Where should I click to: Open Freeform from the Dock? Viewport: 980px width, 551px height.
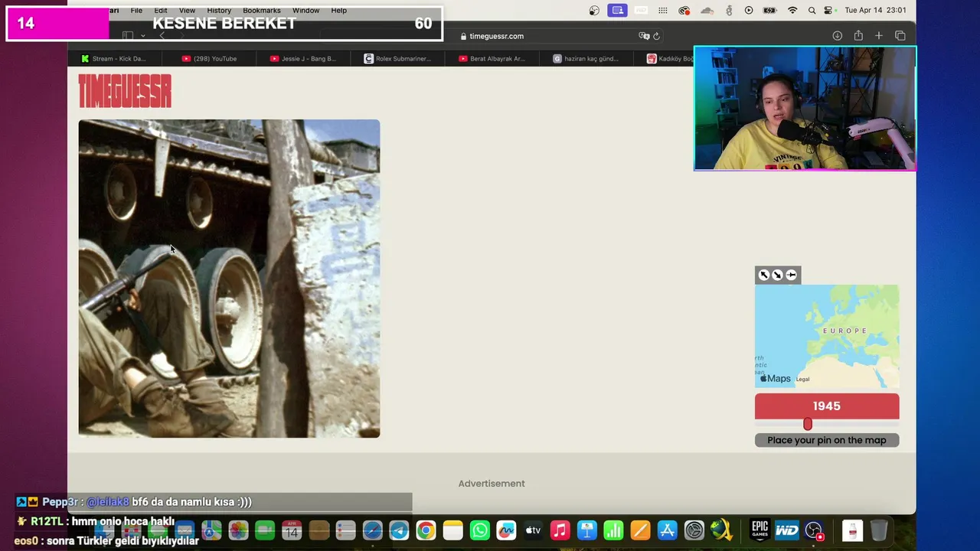click(506, 530)
